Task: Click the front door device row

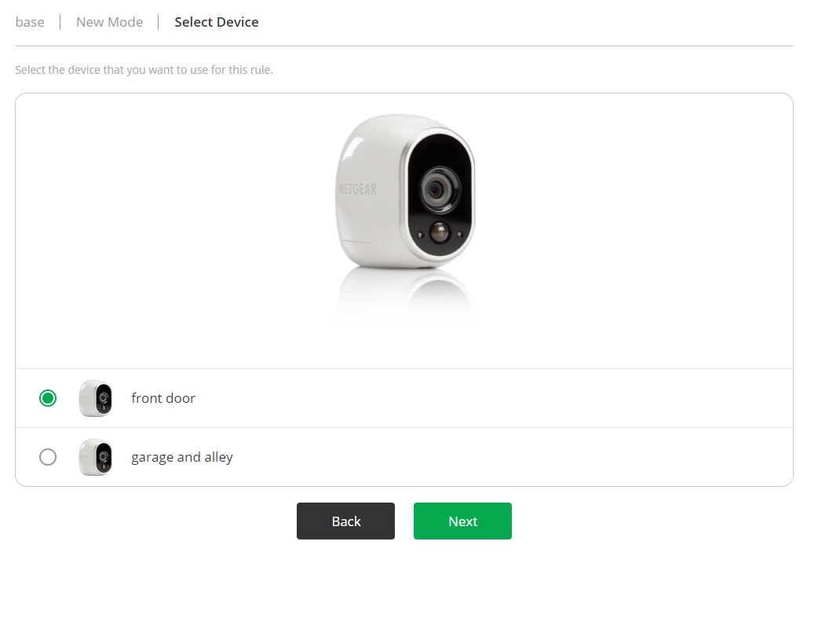Action: coord(404,397)
